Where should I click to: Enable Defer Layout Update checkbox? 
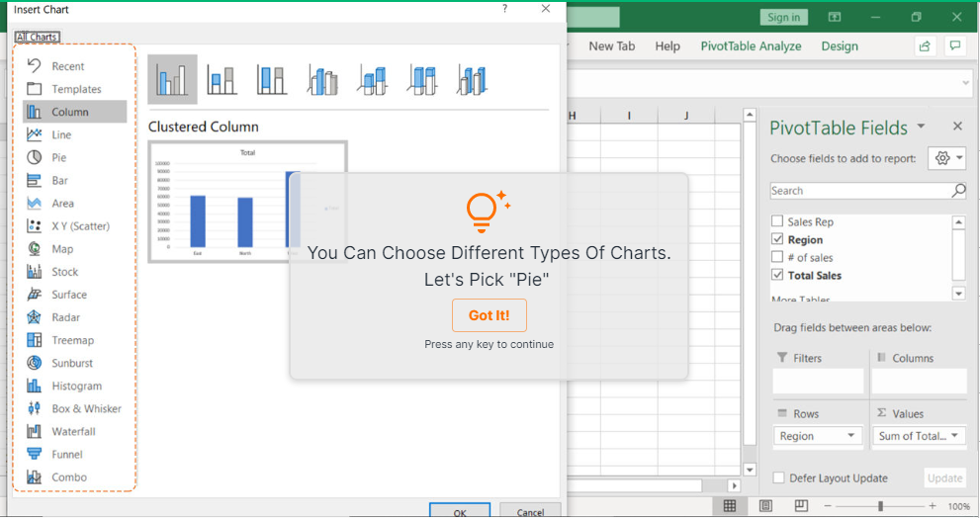pos(778,478)
